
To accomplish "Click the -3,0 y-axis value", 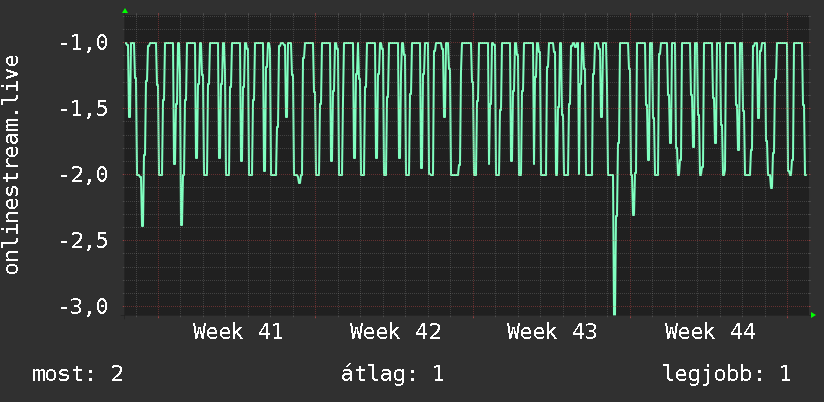I will pos(84,306).
